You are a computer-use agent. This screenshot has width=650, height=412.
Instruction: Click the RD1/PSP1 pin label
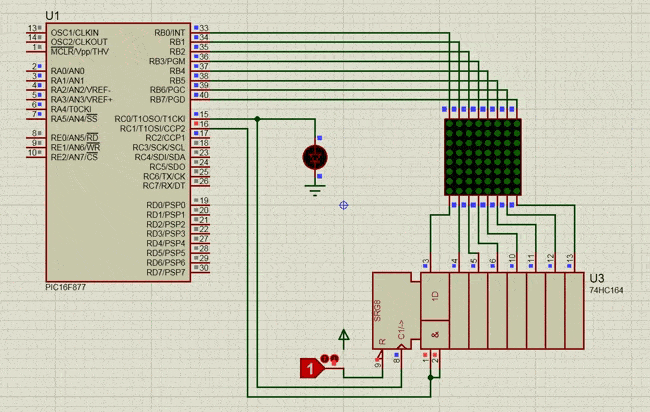coord(166,215)
